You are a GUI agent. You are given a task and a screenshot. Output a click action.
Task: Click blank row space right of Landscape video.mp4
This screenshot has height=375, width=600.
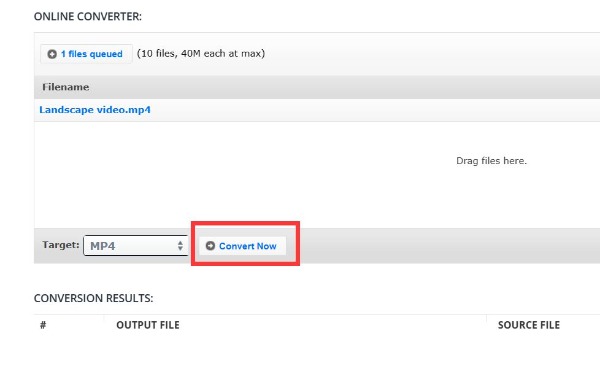tap(375, 110)
